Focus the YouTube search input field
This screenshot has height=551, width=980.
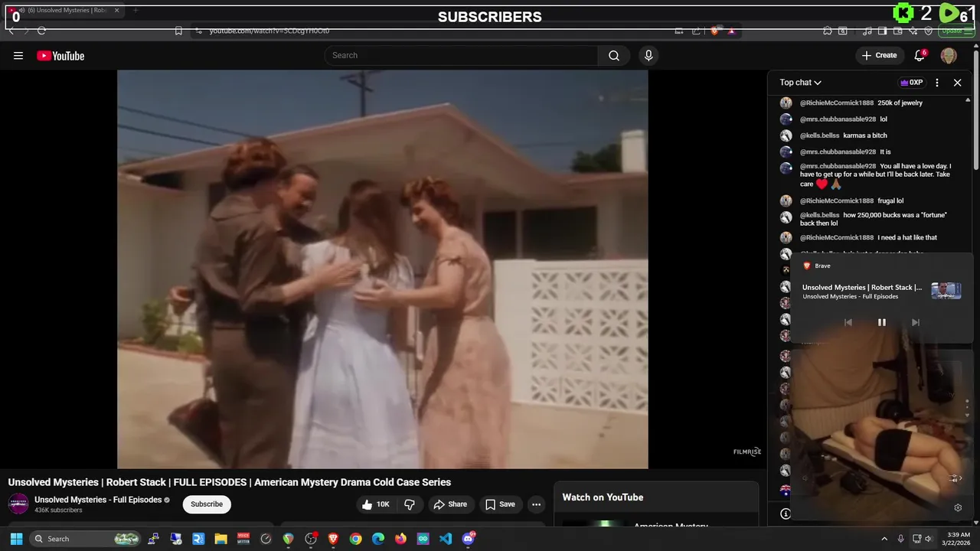(x=461, y=55)
